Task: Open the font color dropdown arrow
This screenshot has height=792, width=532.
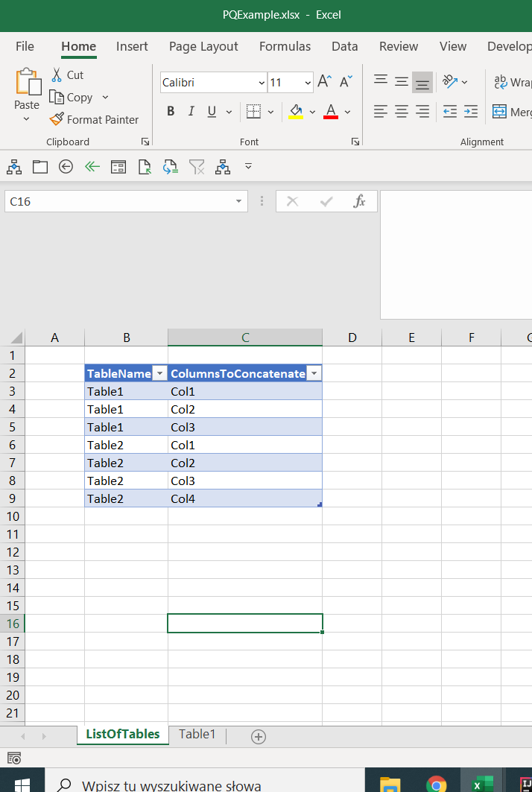Action: coord(348,112)
